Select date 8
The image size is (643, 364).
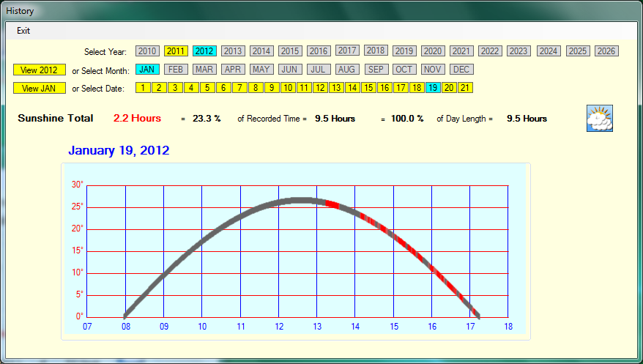[256, 88]
